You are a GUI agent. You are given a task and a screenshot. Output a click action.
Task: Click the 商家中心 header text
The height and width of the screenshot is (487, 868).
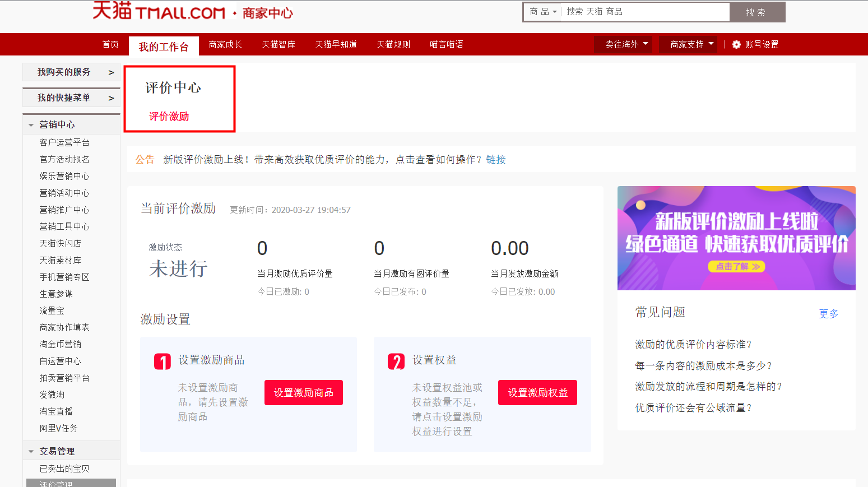click(267, 13)
